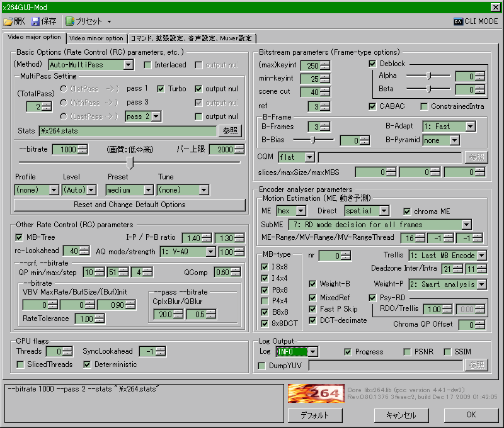Image resolution: width=504 pixels, height=428 pixels.
Task: Enable the SSIM checkbox
Action: coord(447,352)
